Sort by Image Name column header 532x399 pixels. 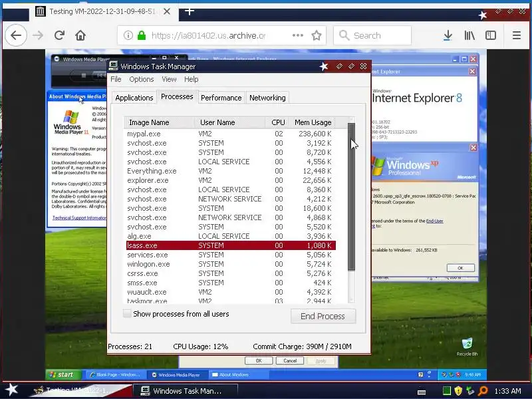click(159, 122)
